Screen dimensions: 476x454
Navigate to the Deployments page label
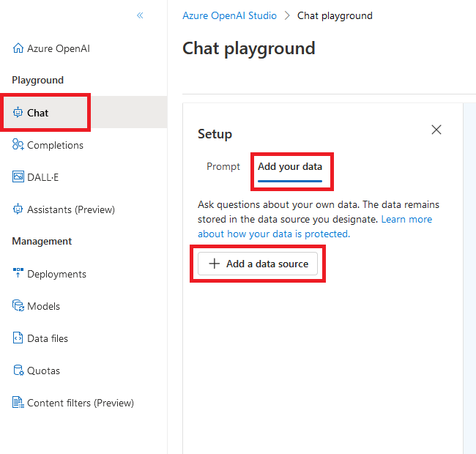pos(56,274)
